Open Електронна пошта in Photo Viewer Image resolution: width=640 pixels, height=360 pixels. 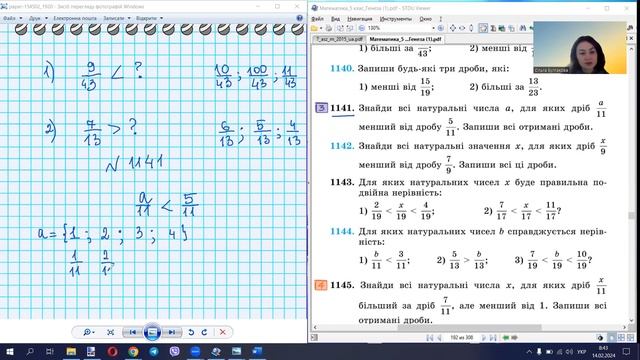click(x=75, y=18)
